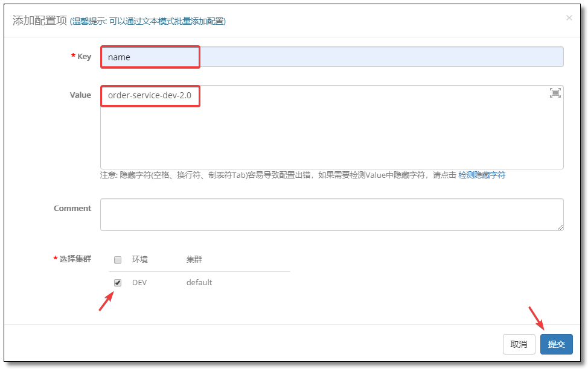Click the batch-add text mode hint
This screenshot has width=588, height=369.
tap(148, 21)
